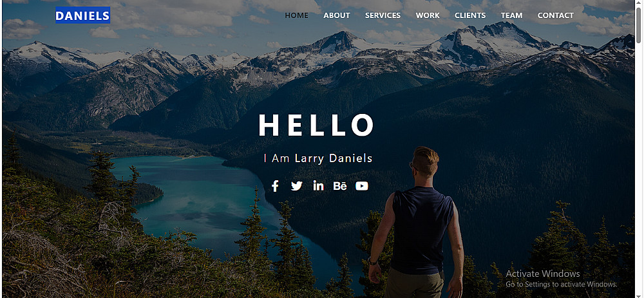Click the DANIELS logo
Image resolution: width=644 pixels, height=298 pixels.
pos(82,15)
